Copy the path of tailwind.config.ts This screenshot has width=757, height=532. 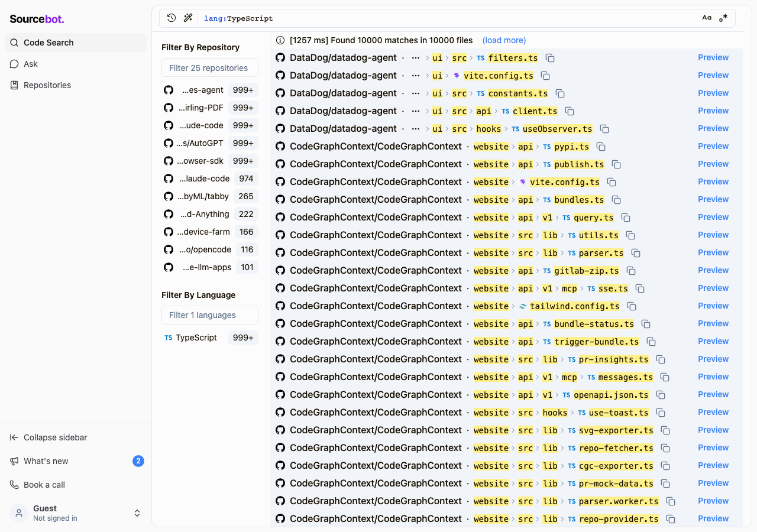coord(632,306)
